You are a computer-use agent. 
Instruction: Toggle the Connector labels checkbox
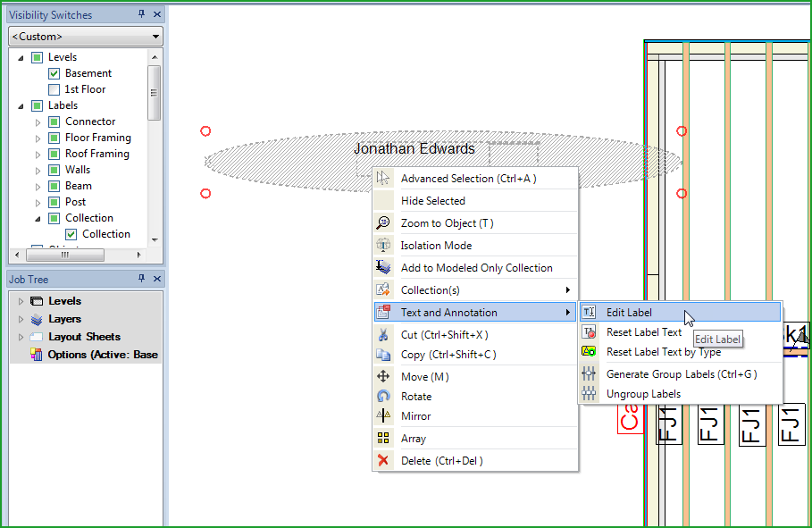point(54,122)
